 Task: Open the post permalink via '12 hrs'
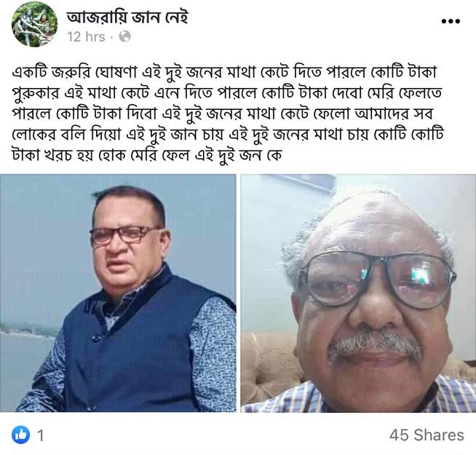coord(86,36)
